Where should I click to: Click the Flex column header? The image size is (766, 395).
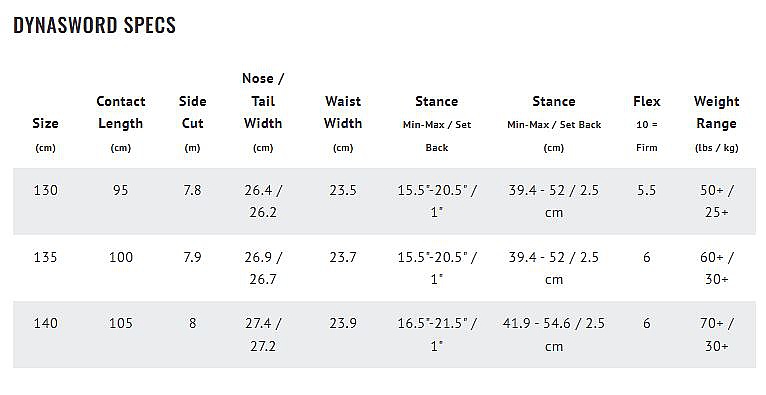click(x=647, y=124)
